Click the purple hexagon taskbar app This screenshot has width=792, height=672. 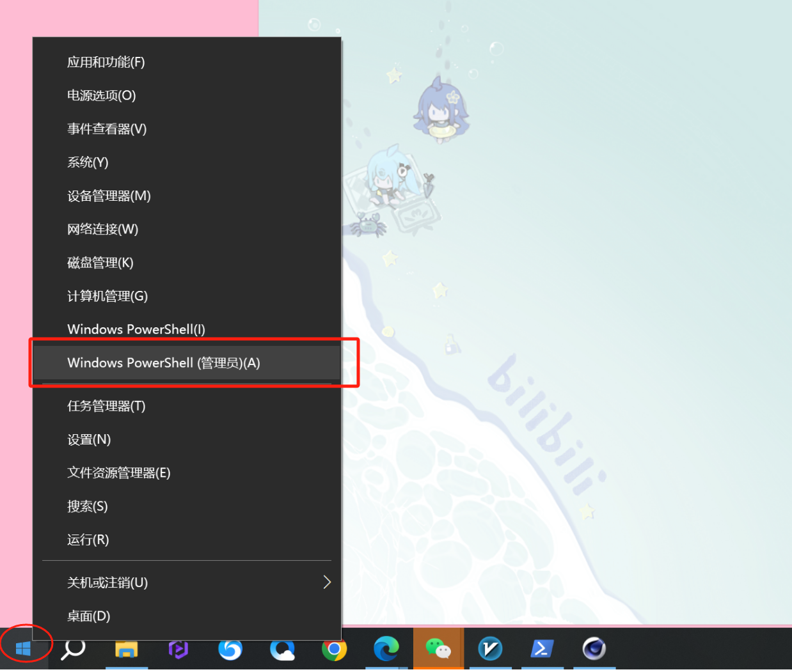[x=178, y=649]
